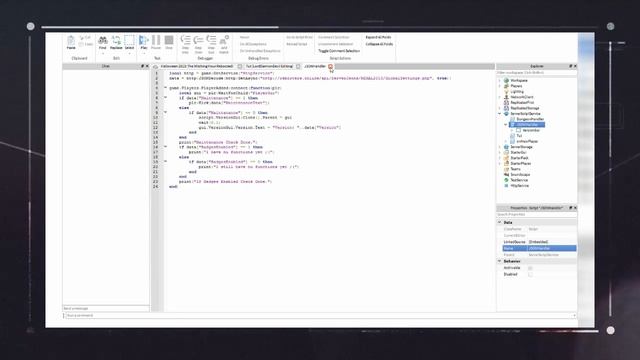Click the Explorer filter workspace field

536,73
